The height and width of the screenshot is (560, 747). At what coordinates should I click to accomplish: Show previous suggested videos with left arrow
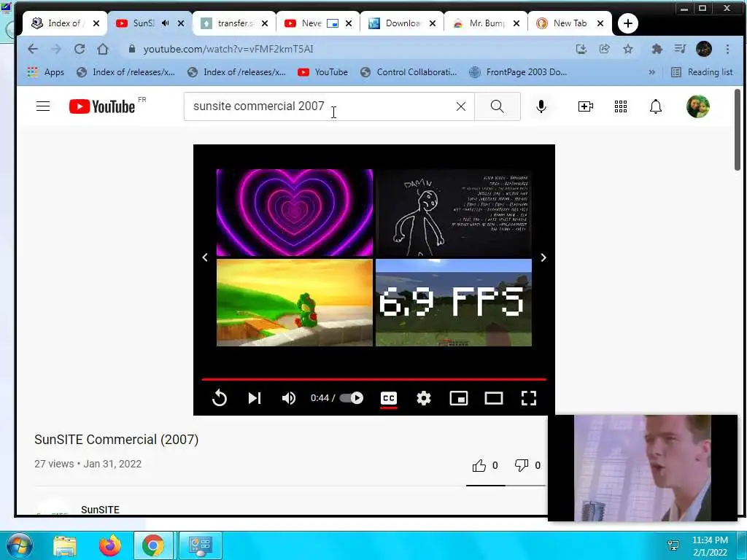205,257
